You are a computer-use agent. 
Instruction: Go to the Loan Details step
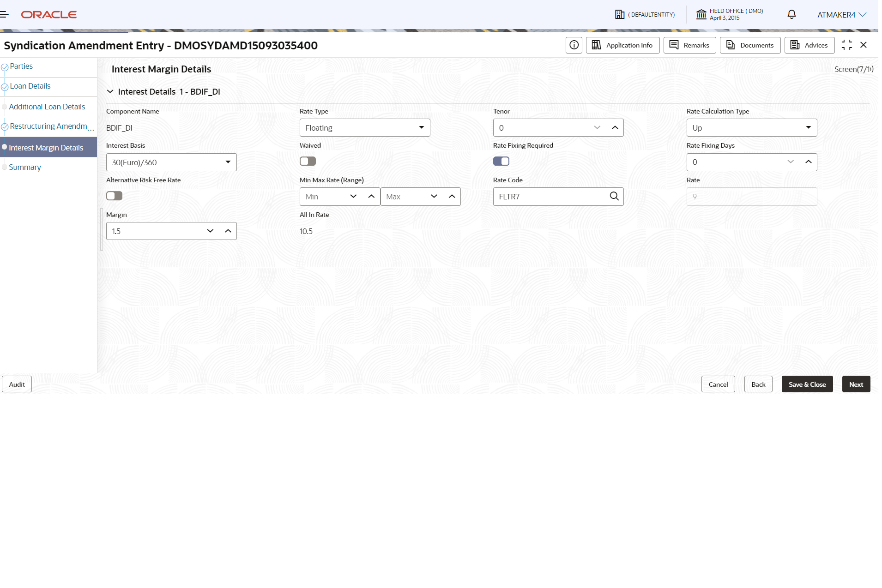point(30,86)
